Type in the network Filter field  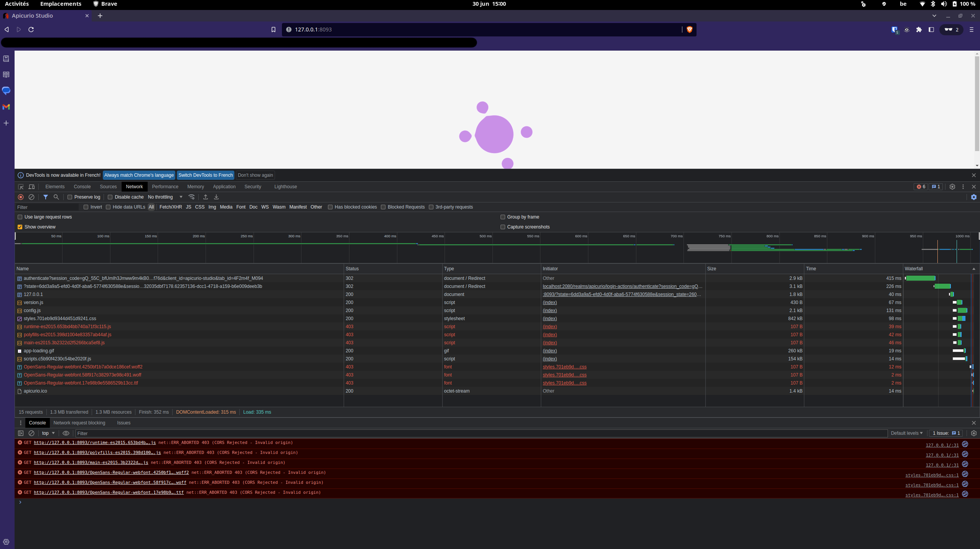pyautogui.click(x=46, y=207)
